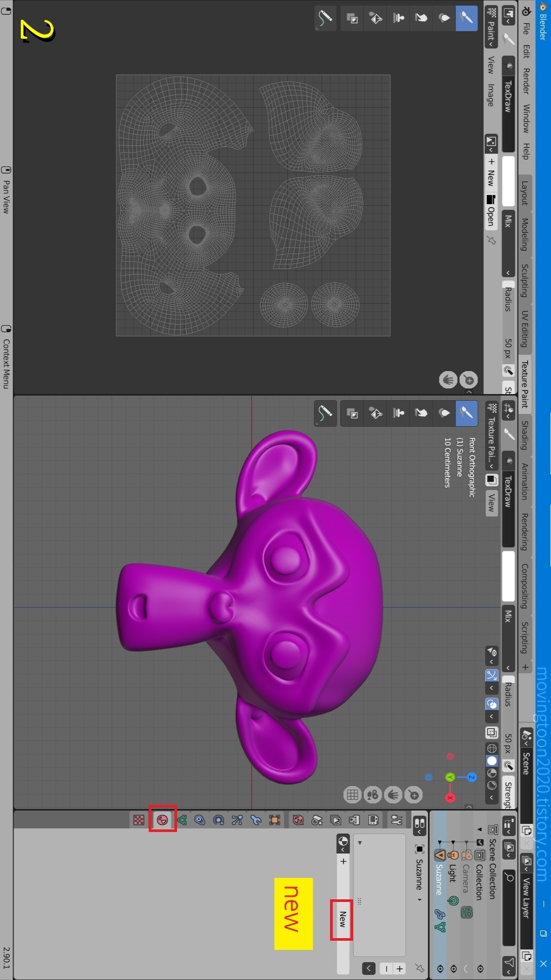Viewport: 551px width, 980px height.
Task: Click the Image Editor zoom gizmo
Action: [x=469, y=380]
